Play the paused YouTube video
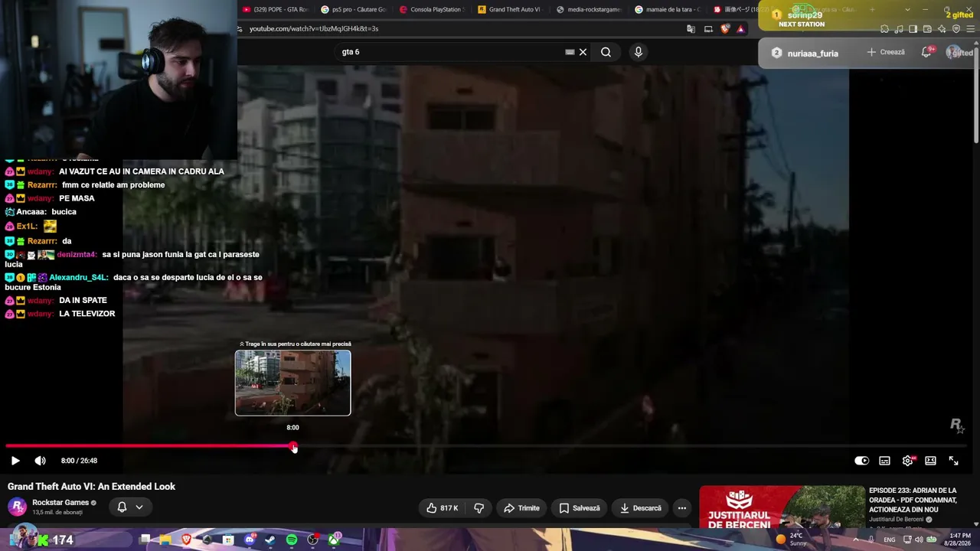The width and height of the screenshot is (980, 551). coord(15,461)
